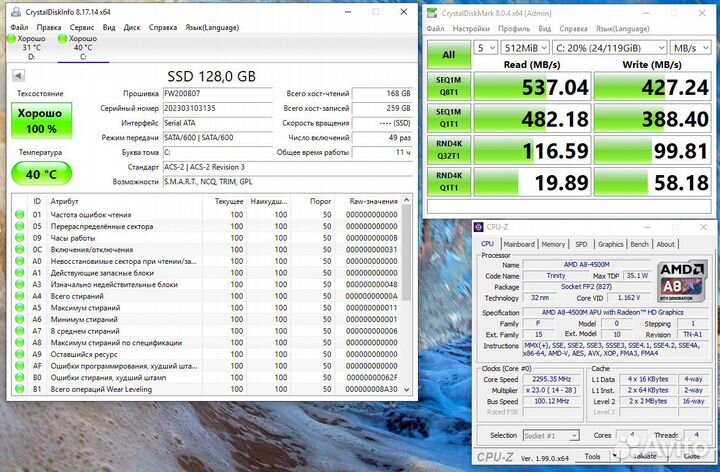This screenshot has width=720, height=472.
Task: Click status orb for Всего стираний row
Action: (19, 296)
